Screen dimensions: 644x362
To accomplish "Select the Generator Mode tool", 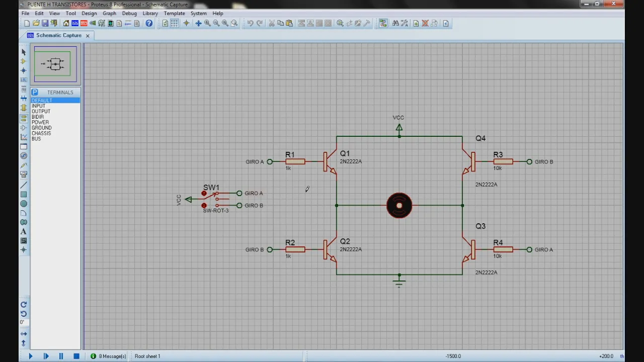I will click(x=24, y=156).
